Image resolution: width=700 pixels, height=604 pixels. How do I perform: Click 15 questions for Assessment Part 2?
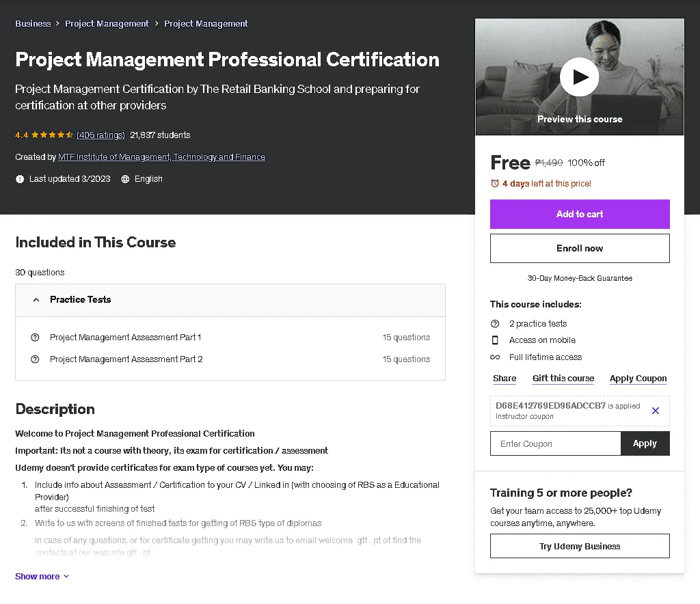tap(406, 359)
